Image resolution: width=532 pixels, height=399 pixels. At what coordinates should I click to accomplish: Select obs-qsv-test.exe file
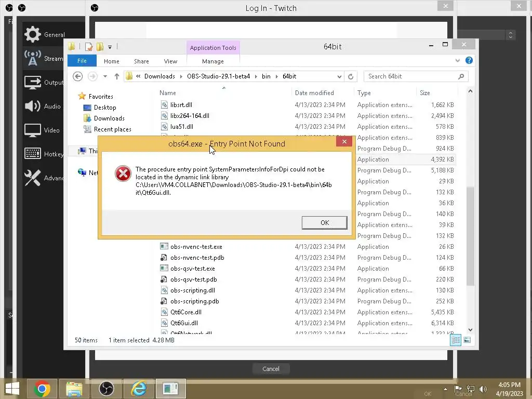[192, 269]
